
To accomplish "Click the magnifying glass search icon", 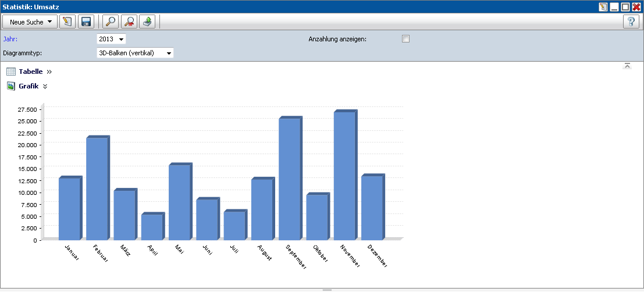I will click(x=110, y=22).
